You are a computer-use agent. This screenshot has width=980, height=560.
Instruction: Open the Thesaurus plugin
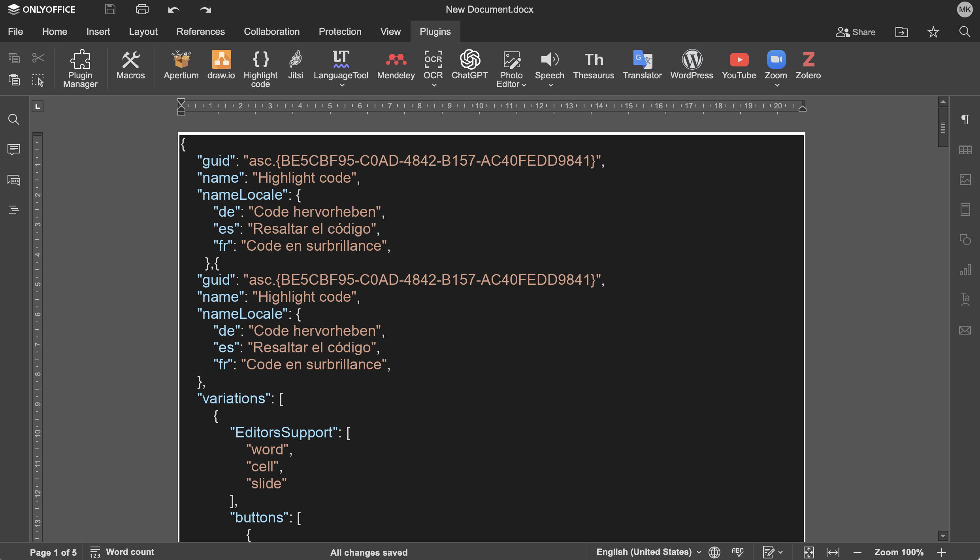coord(594,65)
